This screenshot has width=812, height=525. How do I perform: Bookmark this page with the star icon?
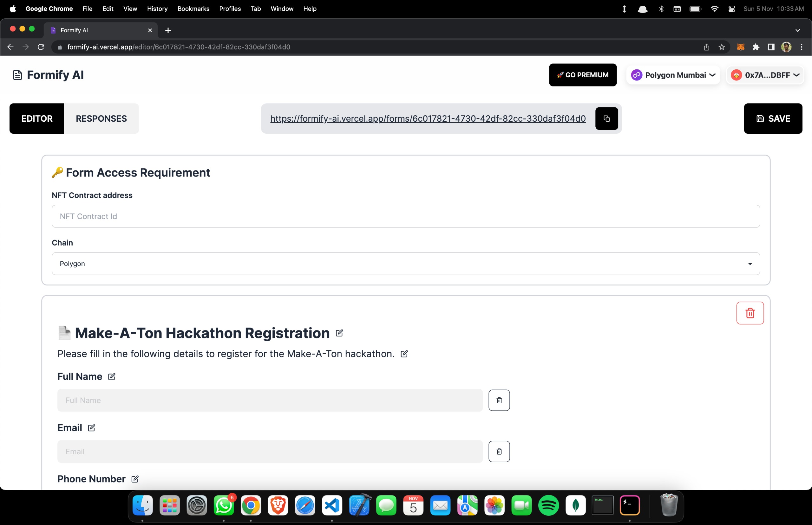(x=721, y=47)
